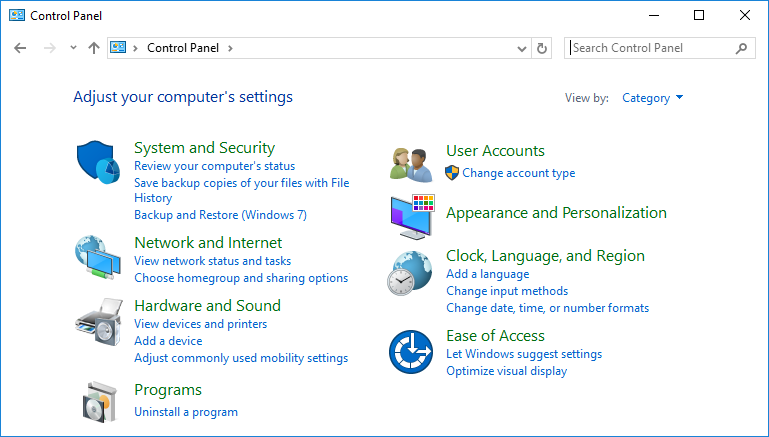
Task: Open View network status and tasks
Action: point(212,261)
